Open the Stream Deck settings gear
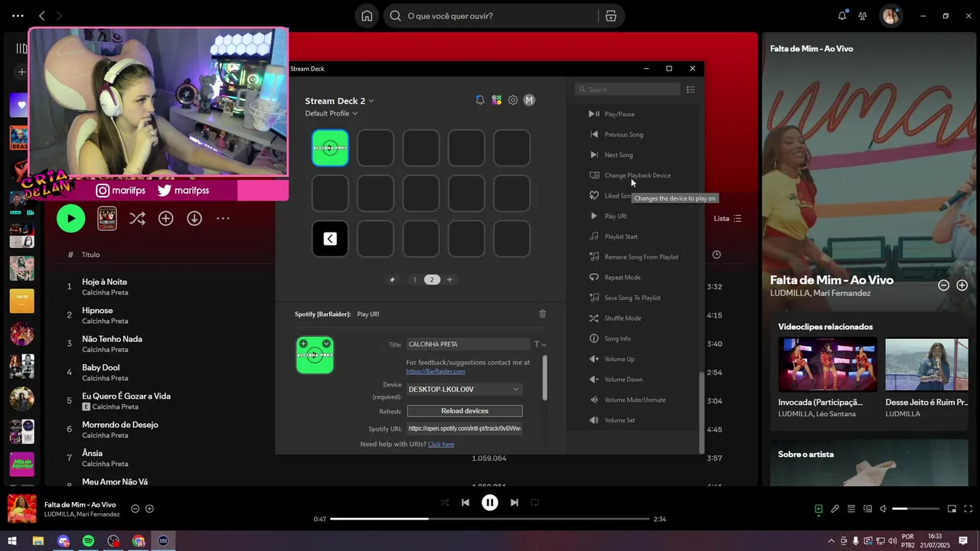 [x=513, y=100]
